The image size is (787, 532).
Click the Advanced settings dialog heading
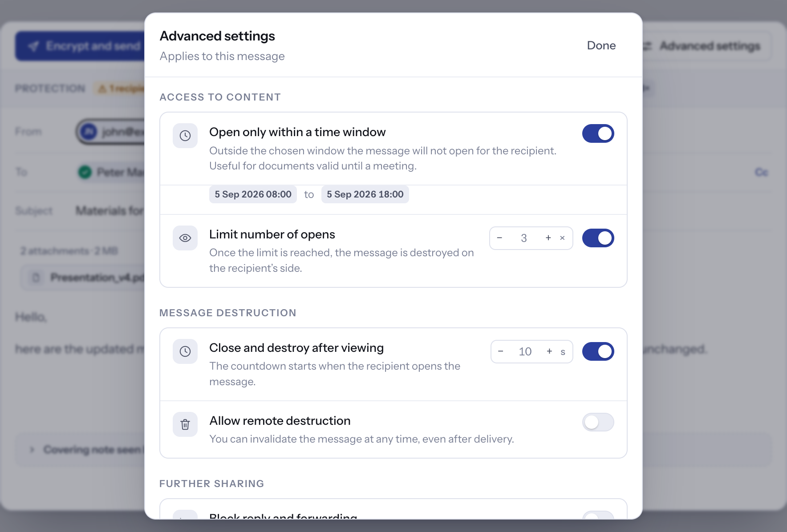point(217,36)
